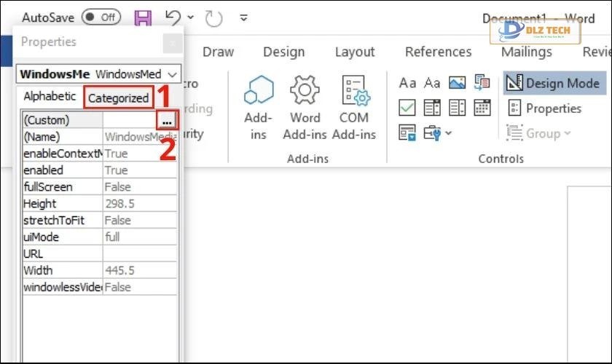
Task: Click the Undo arrow icon
Action: pos(173,17)
